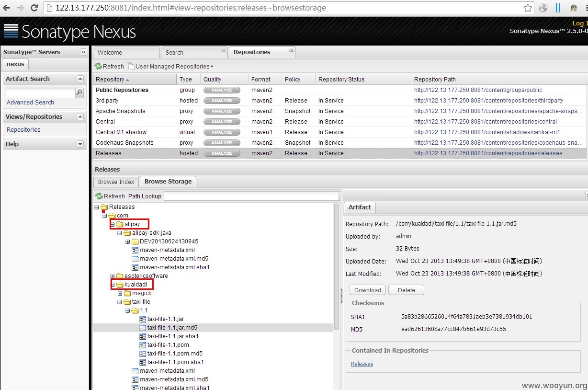Open the thirdparty repository path link

click(488, 101)
